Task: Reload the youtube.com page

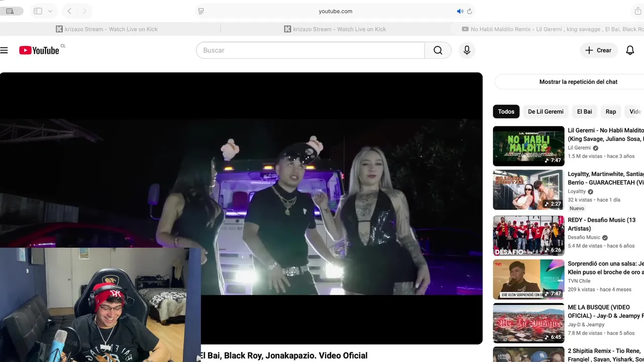Action: pos(469,11)
